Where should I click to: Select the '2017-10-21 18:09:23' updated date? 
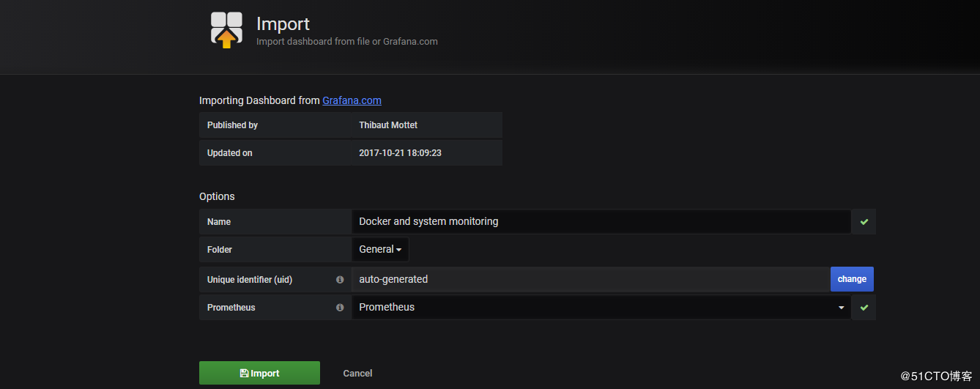(x=400, y=153)
